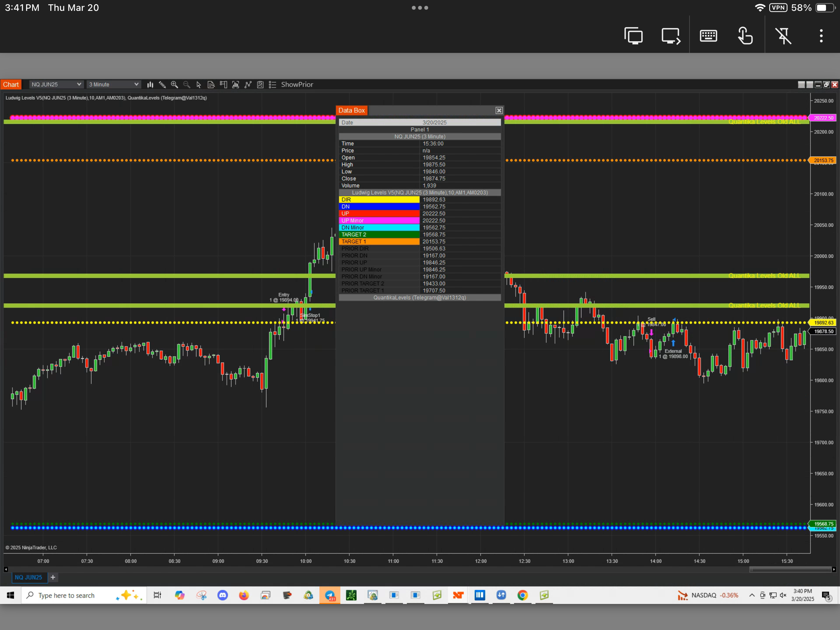Click the 20153.75 orange price marker
840x630 pixels.
[x=823, y=160]
